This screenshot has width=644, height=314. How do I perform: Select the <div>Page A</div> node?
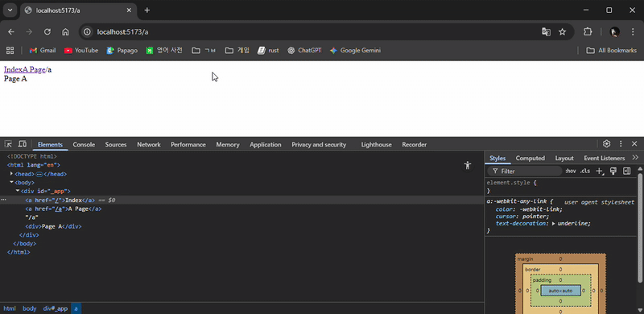pyautogui.click(x=53, y=226)
